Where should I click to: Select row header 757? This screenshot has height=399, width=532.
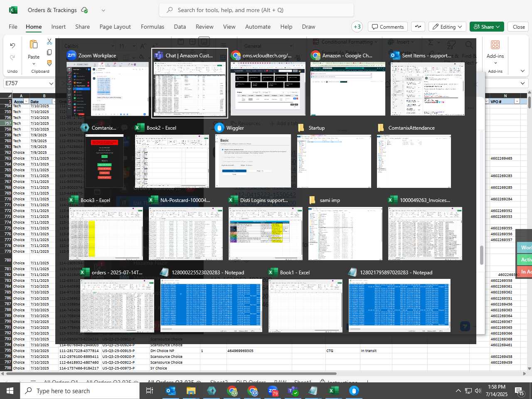(6, 123)
